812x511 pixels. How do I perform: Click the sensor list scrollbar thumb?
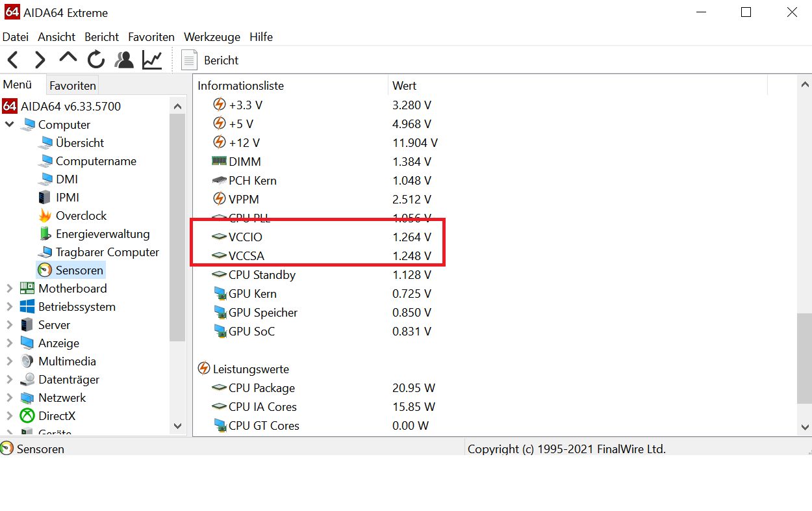click(x=804, y=358)
